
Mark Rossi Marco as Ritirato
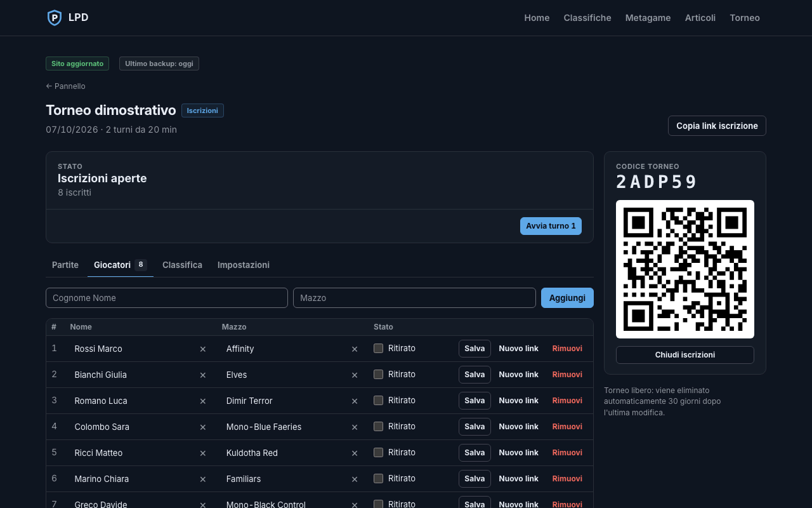coord(379,348)
